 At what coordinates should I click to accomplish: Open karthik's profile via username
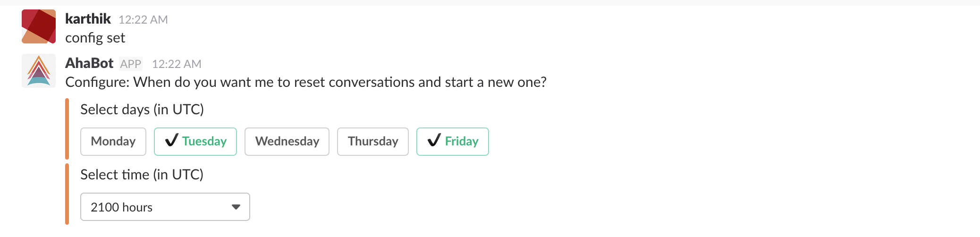pos(88,19)
